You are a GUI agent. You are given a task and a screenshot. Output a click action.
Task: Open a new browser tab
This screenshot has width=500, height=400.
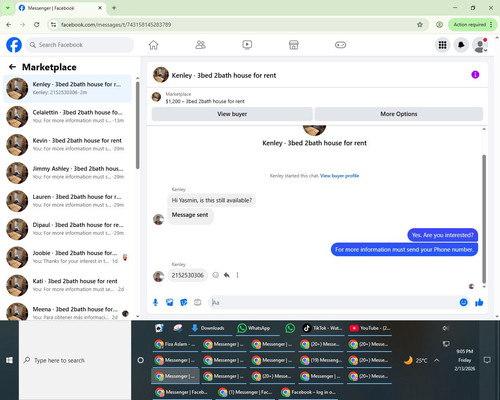[114, 8]
